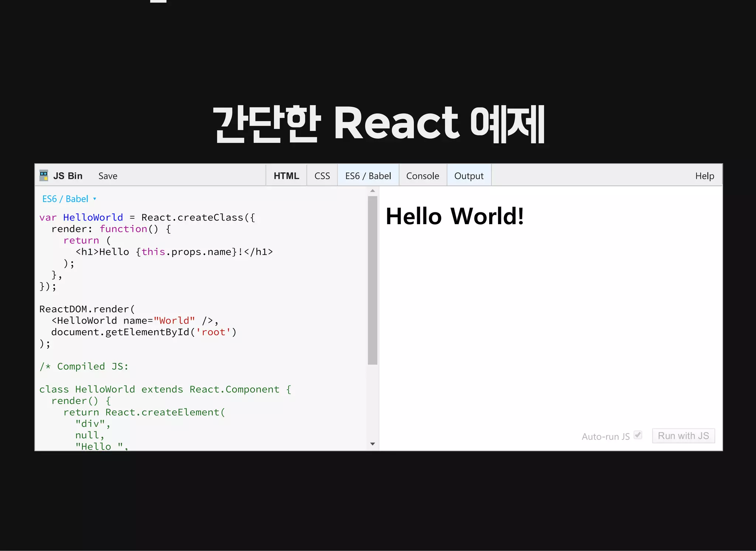
Task: Click the Save menu item
Action: 108,176
